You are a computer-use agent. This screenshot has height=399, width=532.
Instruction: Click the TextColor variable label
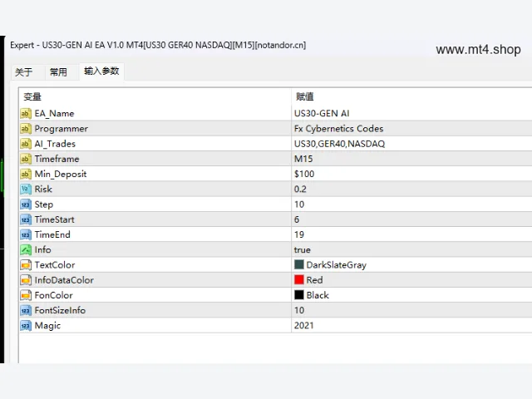pyautogui.click(x=55, y=264)
